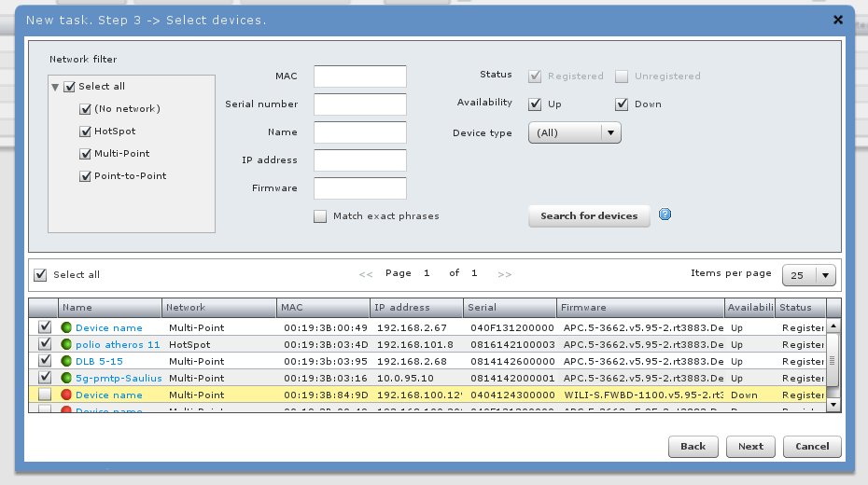Uncheck the 5g-pmtp-Saulius row checkbox
The height and width of the screenshot is (485, 868).
[45, 377]
